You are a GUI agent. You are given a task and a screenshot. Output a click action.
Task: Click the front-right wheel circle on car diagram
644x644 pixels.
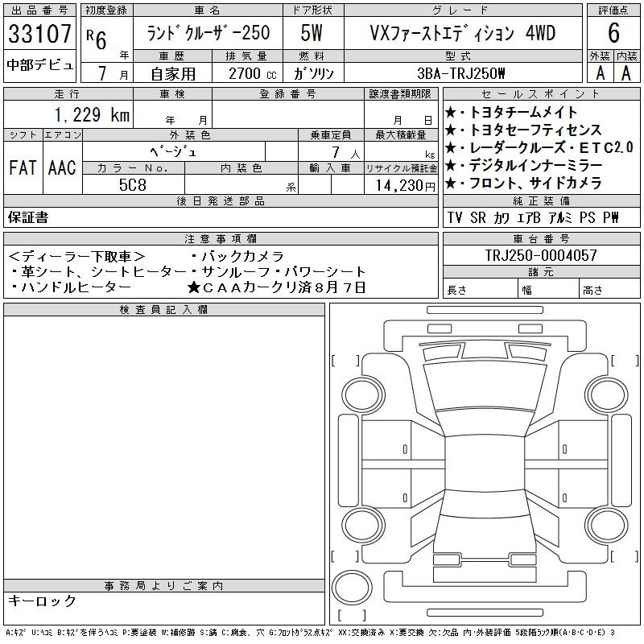point(606,395)
